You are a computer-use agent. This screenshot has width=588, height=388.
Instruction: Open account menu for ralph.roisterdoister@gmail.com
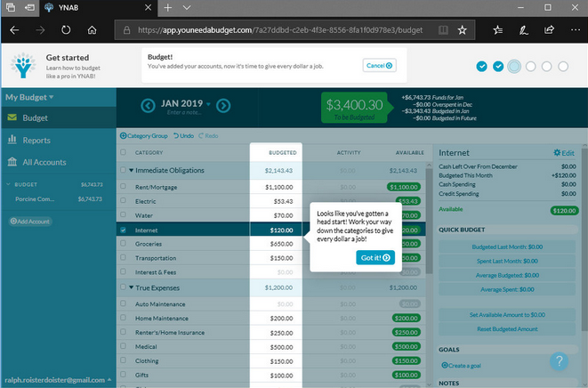click(58, 380)
